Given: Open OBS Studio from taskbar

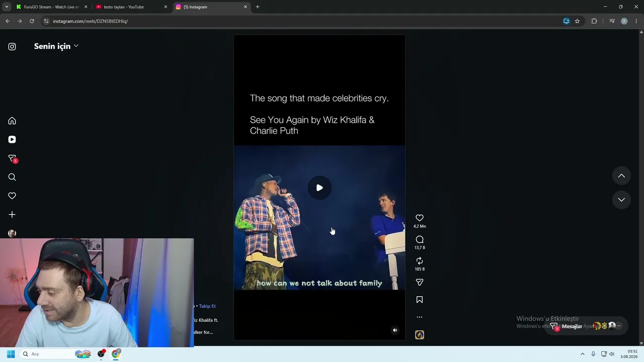Looking at the screenshot, I should 101,354.
